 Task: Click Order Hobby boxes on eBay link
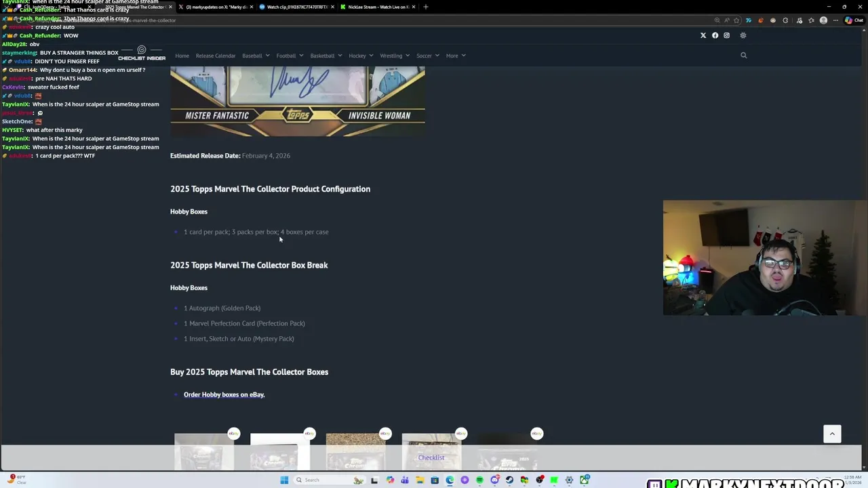[224, 394]
